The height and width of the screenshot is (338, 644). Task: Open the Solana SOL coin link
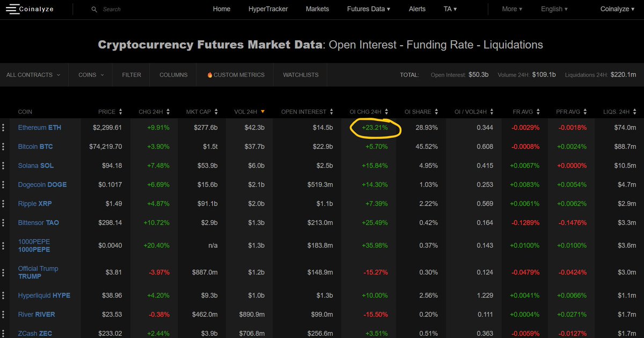[x=36, y=166]
